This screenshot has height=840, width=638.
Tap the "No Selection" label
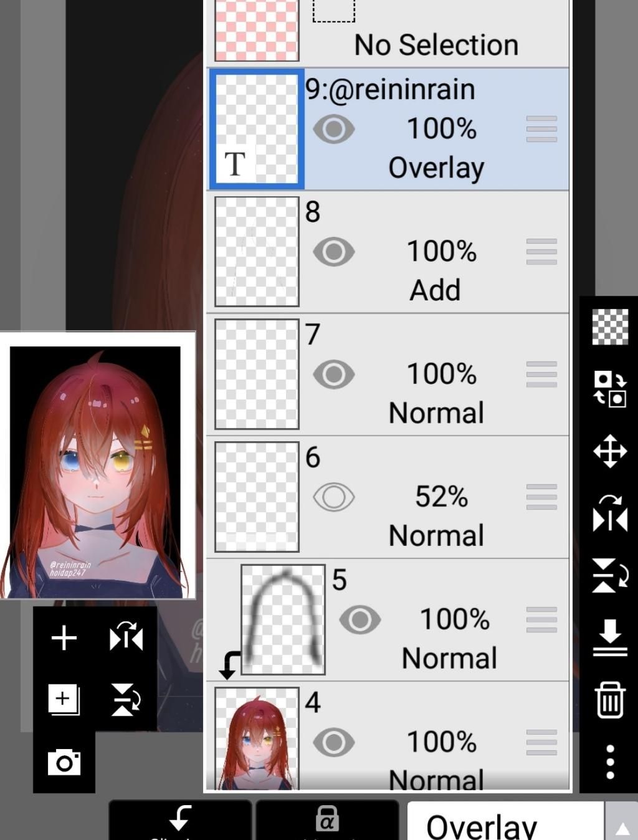(436, 45)
